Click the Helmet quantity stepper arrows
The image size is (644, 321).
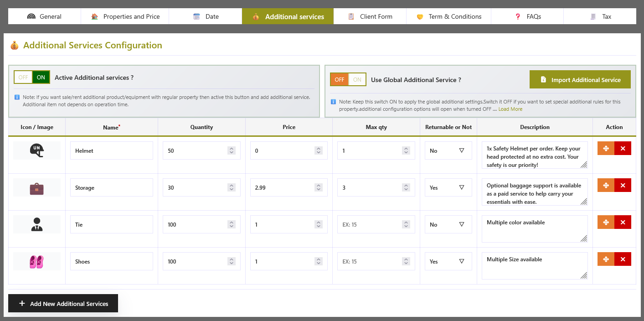click(232, 150)
